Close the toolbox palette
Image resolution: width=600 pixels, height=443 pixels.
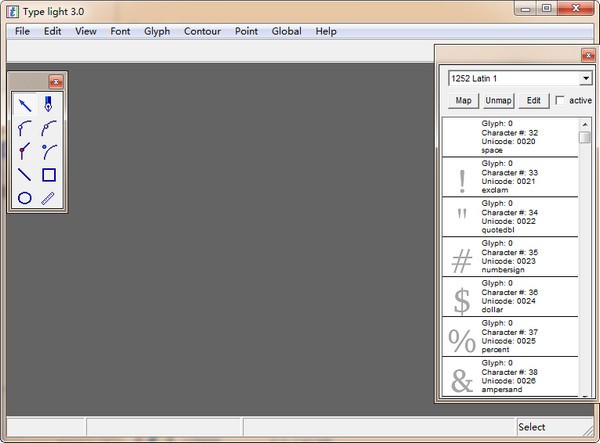click(56, 81)
